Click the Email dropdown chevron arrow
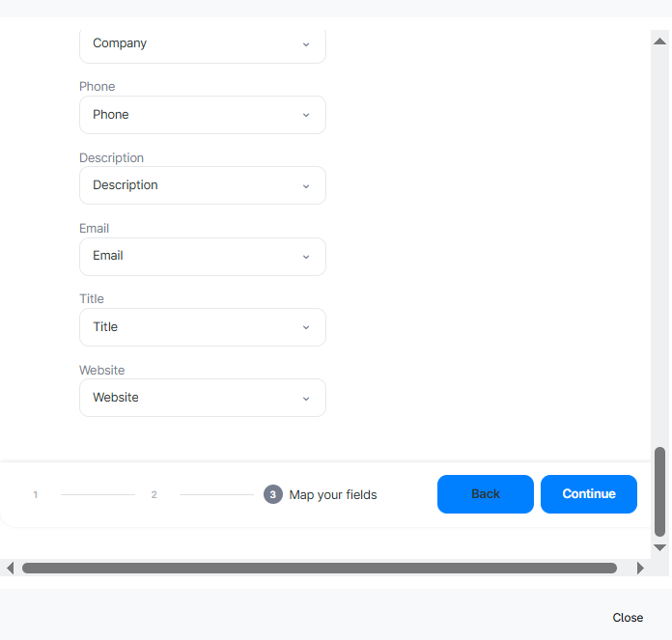Image resolution: width=672 pixels, height=640 pixels. coord(306,257)
